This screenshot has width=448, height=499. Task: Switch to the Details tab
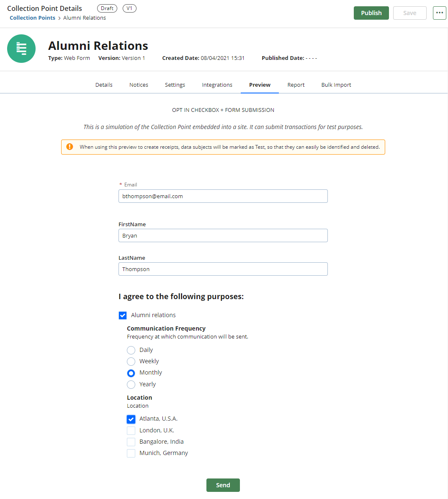[x=104, y=85]
